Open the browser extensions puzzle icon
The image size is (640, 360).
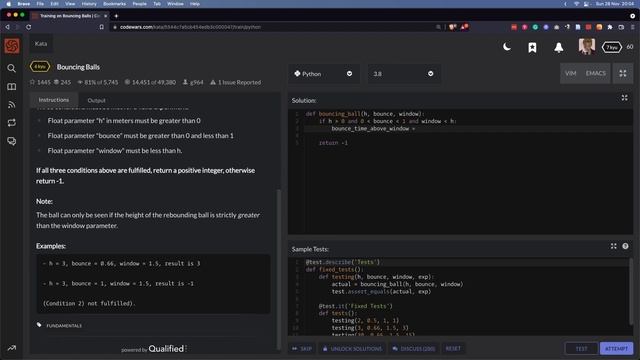tap(610, 27)
